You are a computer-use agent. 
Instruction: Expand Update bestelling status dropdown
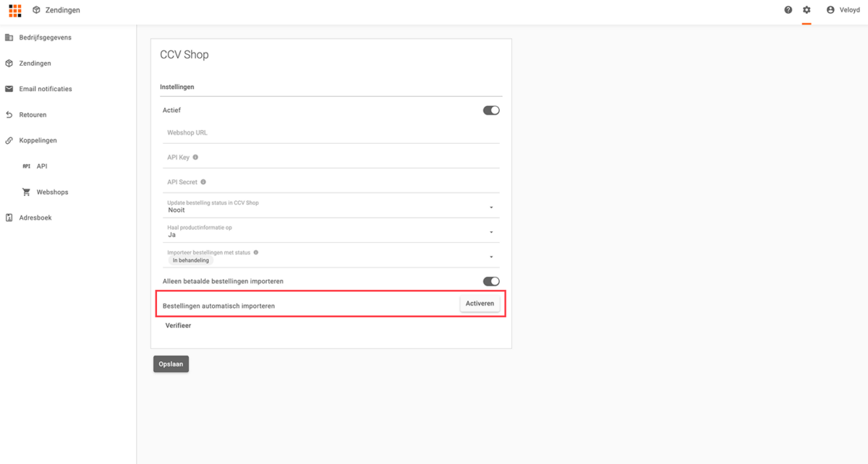491,207
